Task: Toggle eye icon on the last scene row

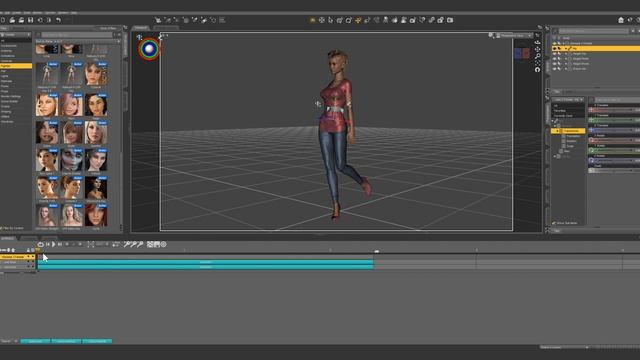Action: pyautogui.click(x=554, y=69)
